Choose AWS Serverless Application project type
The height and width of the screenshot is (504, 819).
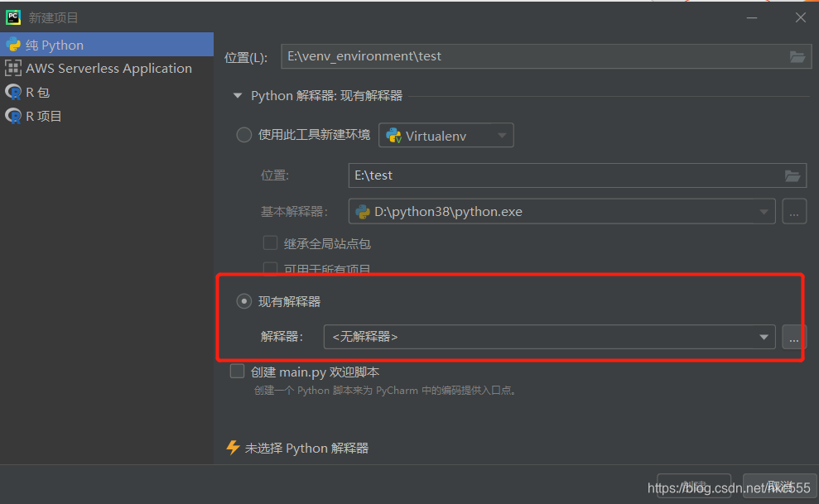pos(107,69)
